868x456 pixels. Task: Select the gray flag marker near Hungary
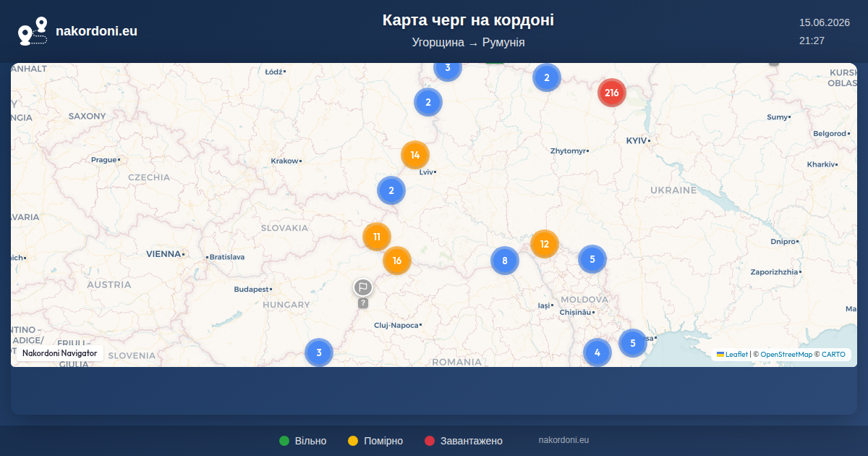[363, 288]
